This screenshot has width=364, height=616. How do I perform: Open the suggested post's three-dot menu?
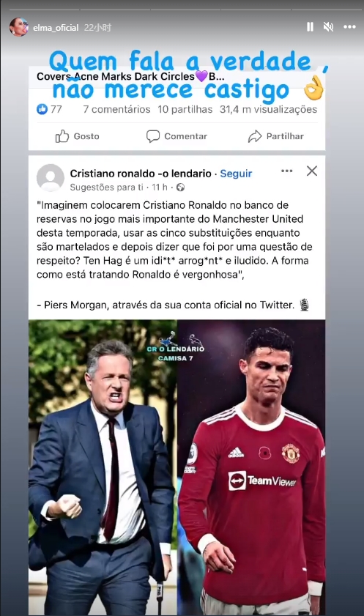pyautogui.click(x=287, y=171)
